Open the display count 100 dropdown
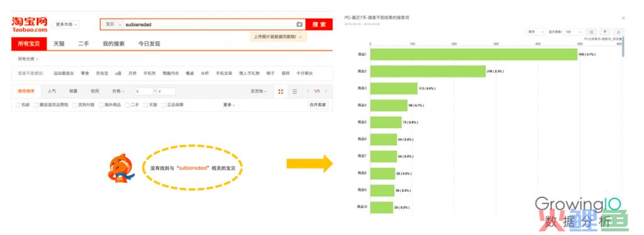This screenshot has height=235, width=644. [573, 31]
